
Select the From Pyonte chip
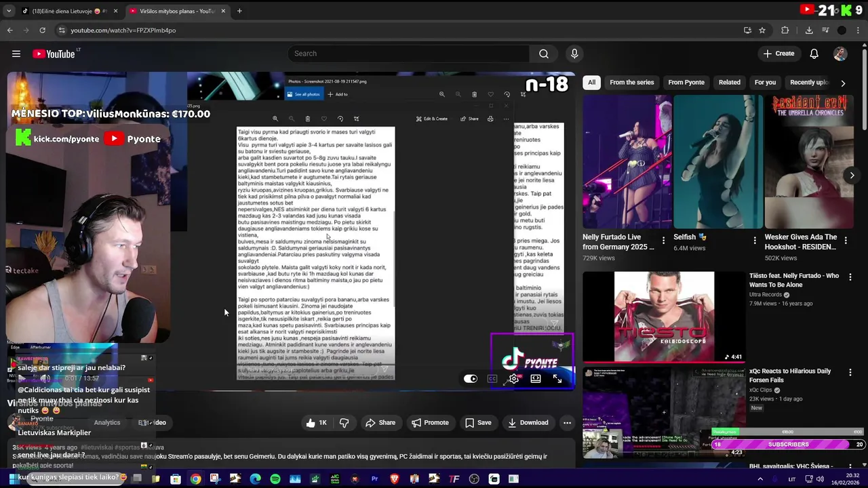coord(686,83)
